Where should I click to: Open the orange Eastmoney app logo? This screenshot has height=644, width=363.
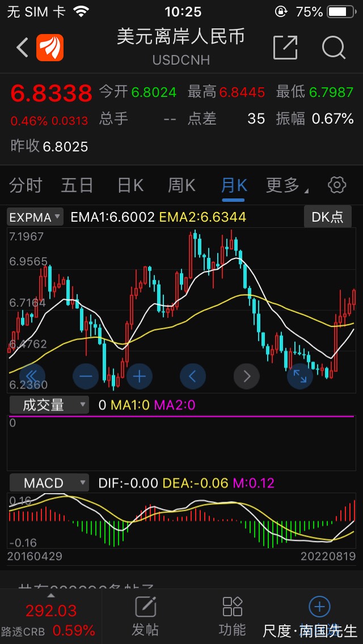pos(50,48)
